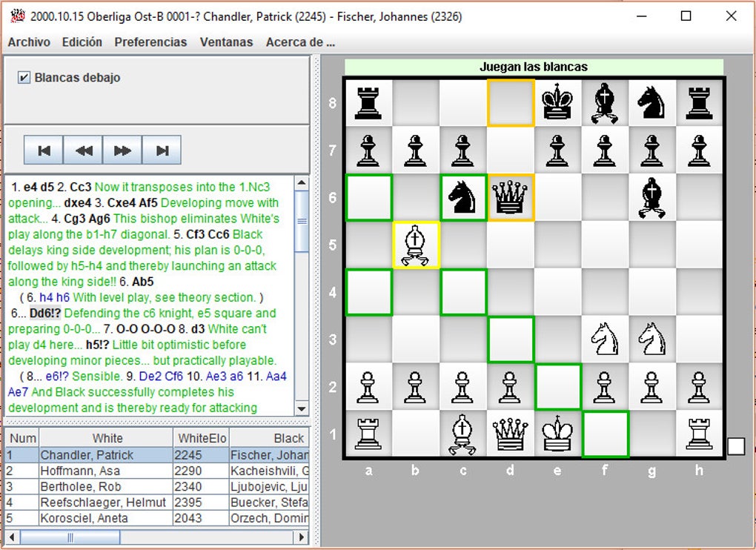Click the move Dd6!? in the notation
The image size is (756, 550).
[x=45, y=313]
